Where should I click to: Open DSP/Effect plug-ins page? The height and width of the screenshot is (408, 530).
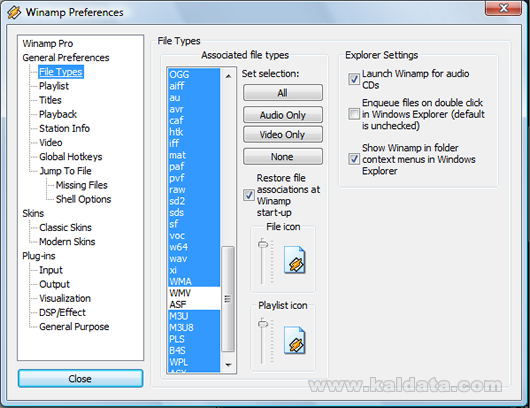pyautogui.click(x=62, y=313)
